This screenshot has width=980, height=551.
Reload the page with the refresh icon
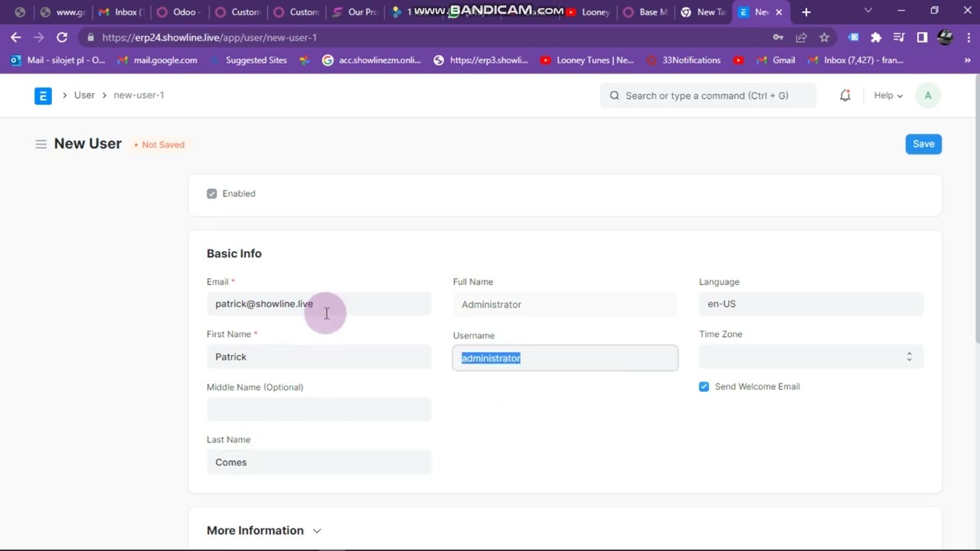coord(62,37)
